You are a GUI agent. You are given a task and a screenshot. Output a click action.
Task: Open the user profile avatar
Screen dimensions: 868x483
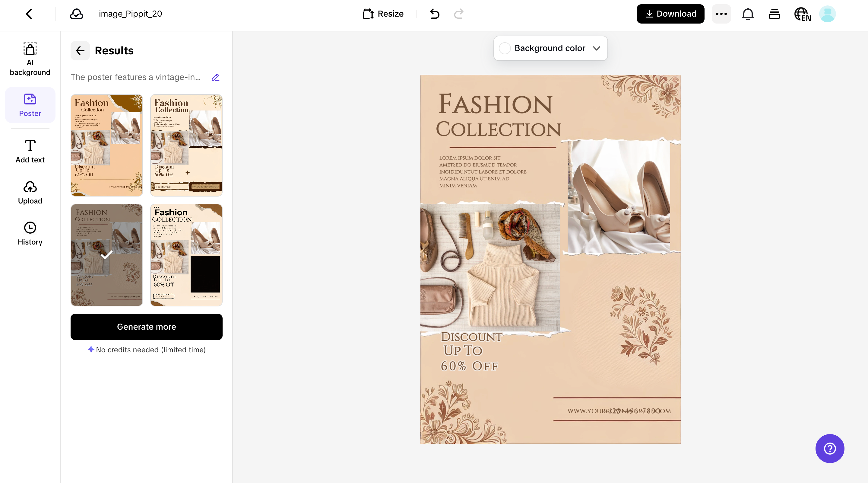click(827, 14)
